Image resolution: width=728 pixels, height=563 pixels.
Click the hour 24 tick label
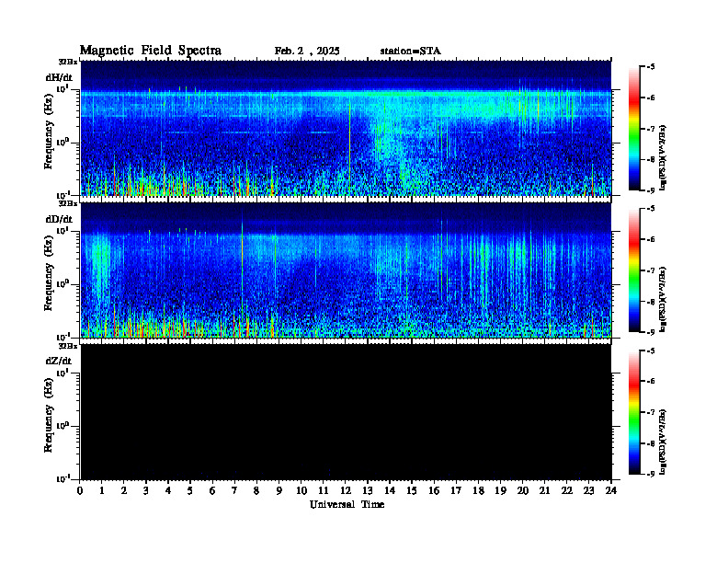click(x=611, y=491)
